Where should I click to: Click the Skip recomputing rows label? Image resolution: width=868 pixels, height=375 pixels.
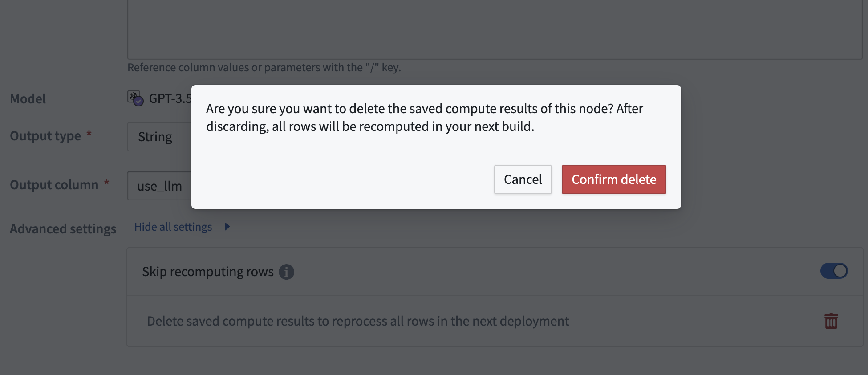[x=208, y=272]
